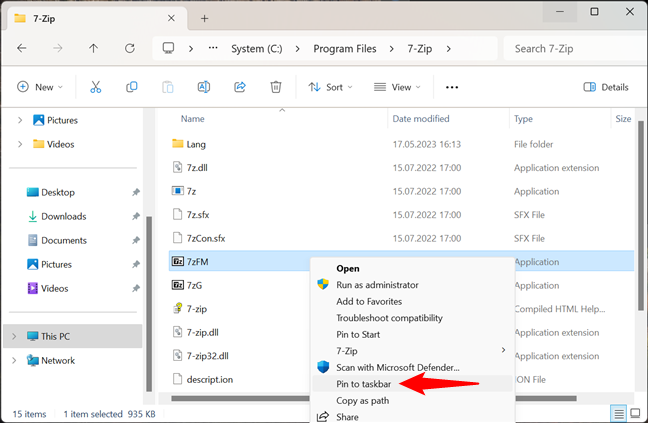Sort by Date modified column header
Image resolution: width=648 pixels, height=423 pixels.
pyautogui.click(x=421, y=119)
